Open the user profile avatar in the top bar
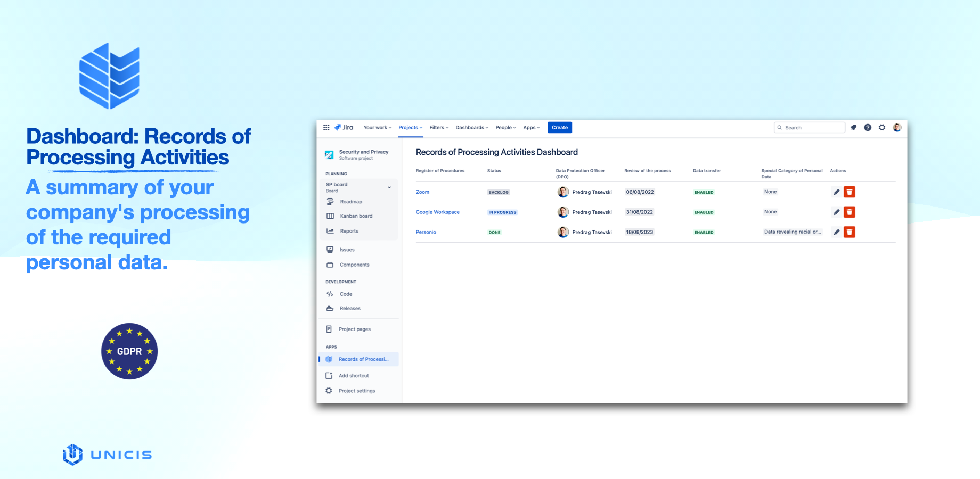The width and height of the screenshot is (980, 479). pos(897,128)
